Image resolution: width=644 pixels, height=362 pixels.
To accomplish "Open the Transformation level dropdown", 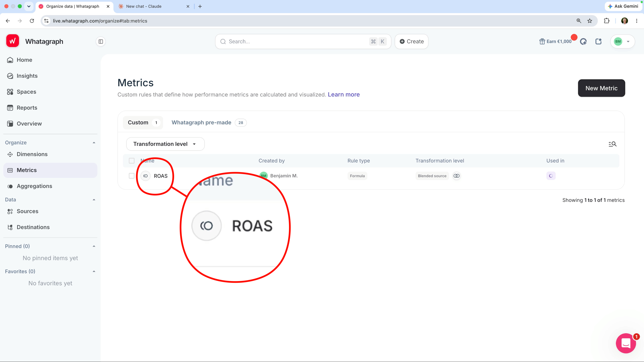I will (165, 144).
